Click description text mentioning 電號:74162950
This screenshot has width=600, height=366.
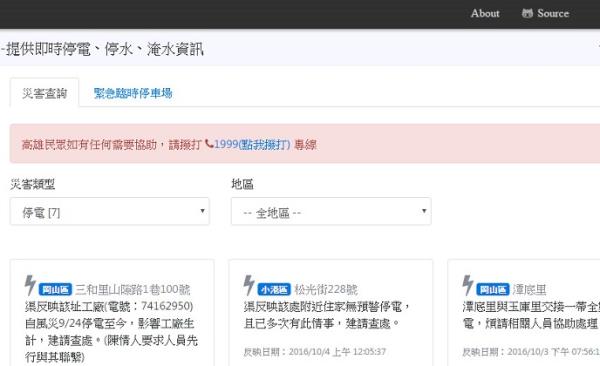(x=111, y=332)
